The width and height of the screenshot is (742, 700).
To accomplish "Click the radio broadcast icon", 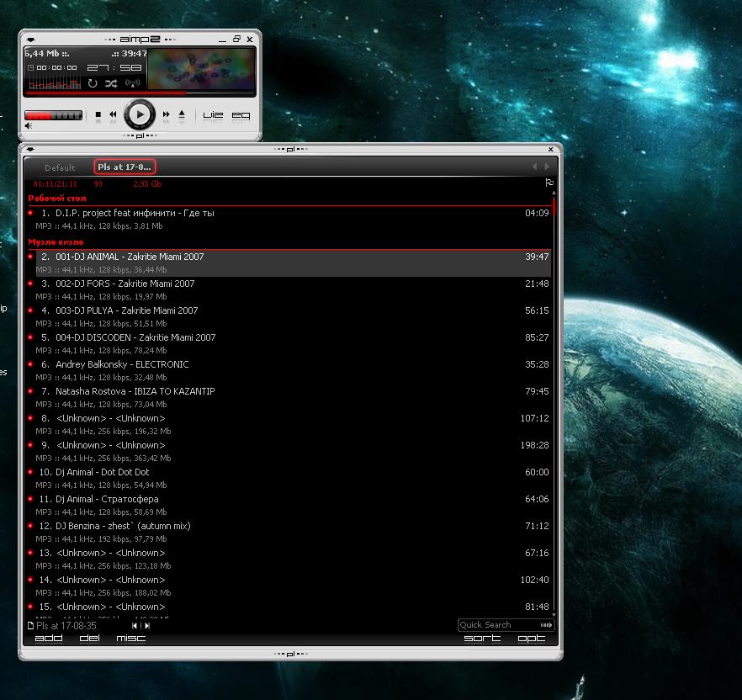I will (x=133, y=84).
